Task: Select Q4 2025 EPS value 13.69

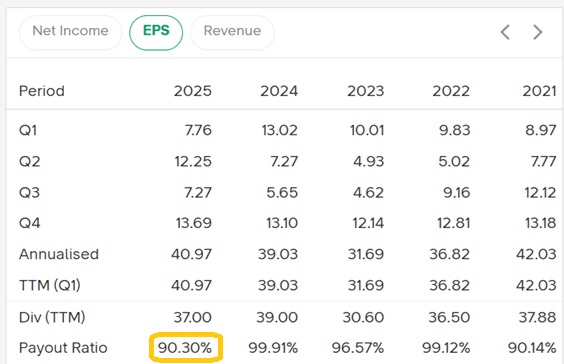Action: [194, 223]
